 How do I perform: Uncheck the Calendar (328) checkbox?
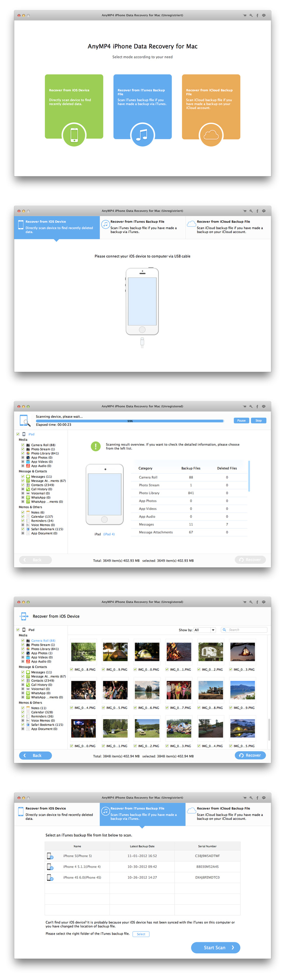coord(23,712)
